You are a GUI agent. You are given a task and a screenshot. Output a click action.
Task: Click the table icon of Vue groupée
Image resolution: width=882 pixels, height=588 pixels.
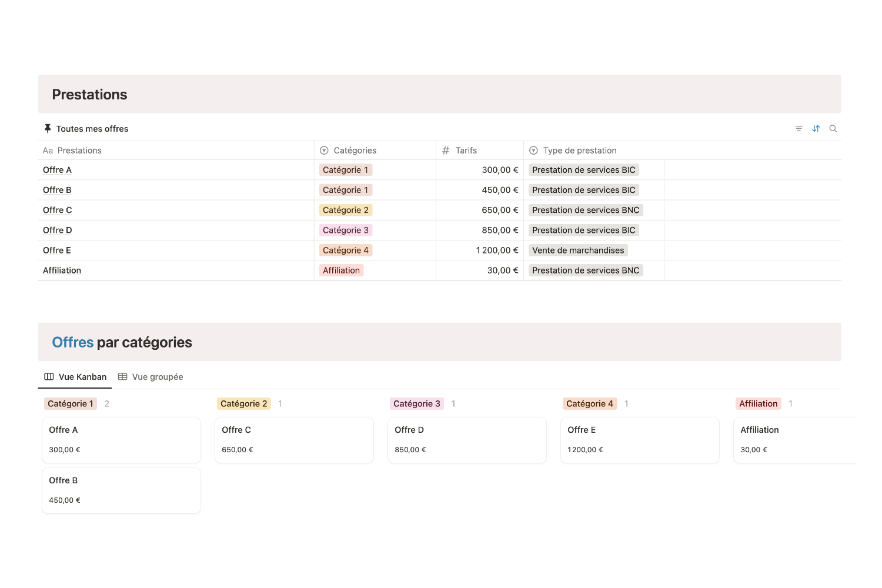(x=122, y=377)
